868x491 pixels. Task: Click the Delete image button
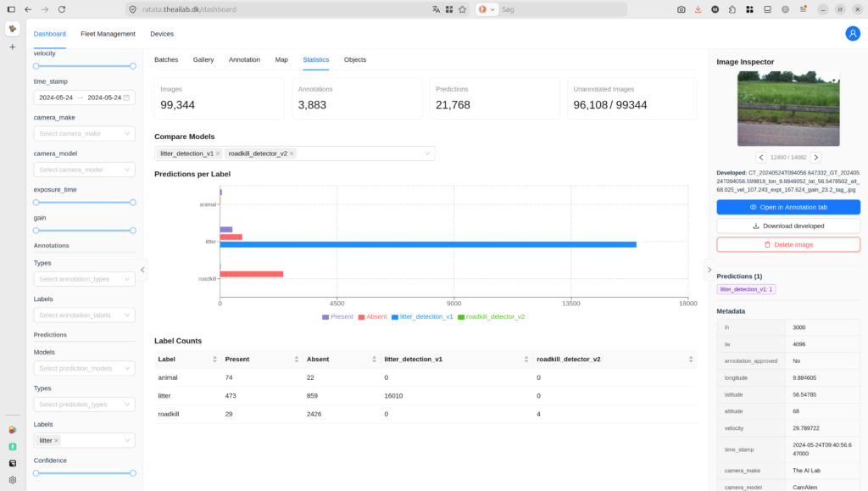[788, 245]
